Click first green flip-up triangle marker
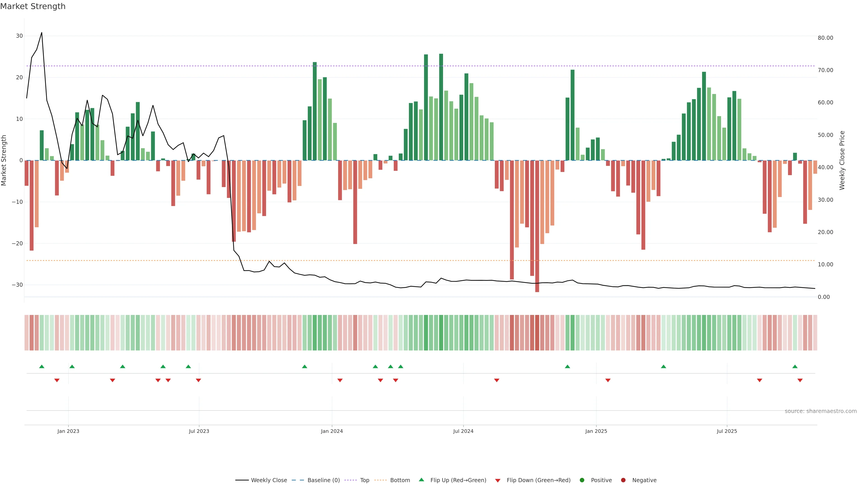Image resolution: width=868 pixels, height=488 pixels. [x=42, y=366]
